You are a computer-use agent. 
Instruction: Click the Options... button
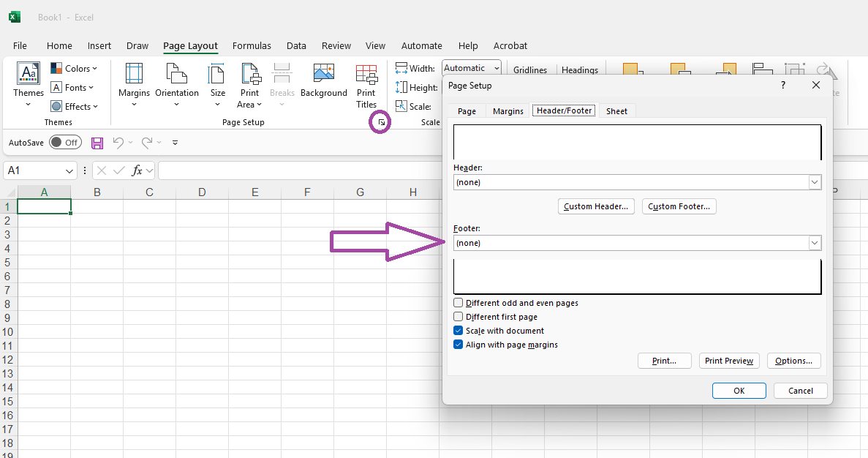[x=794, y=361]
